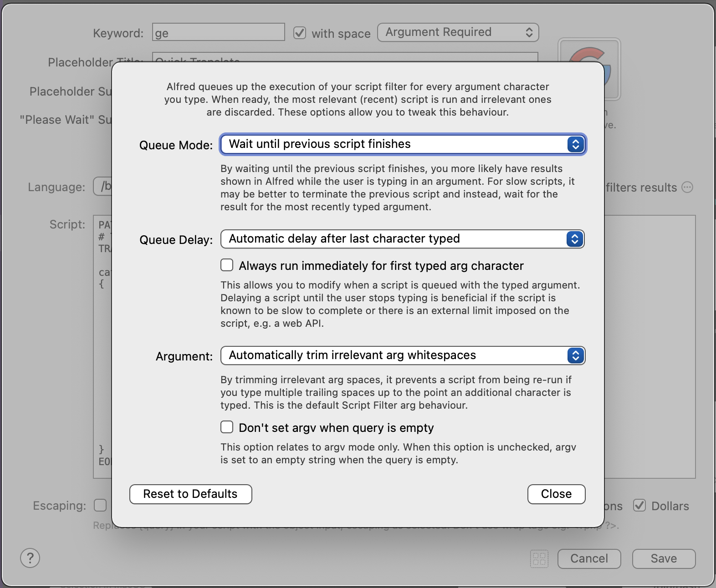Click Reset to Defaults button

(x=191, y=494)
